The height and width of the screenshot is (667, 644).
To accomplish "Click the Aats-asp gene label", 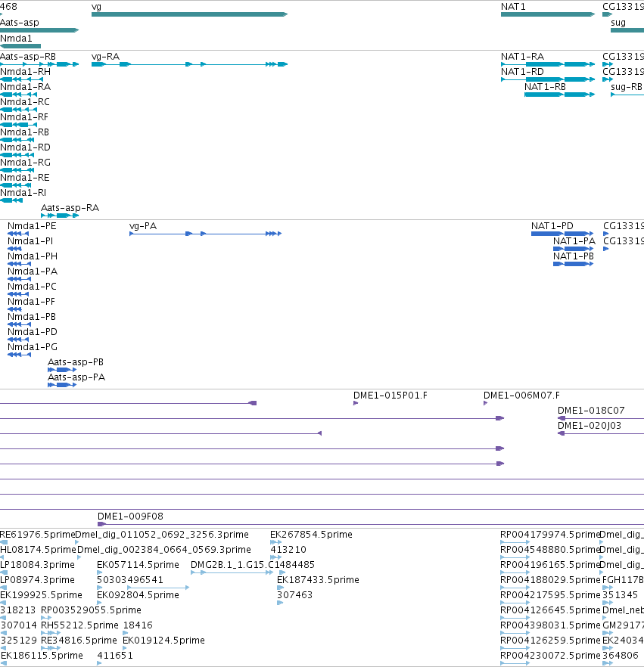I will click(x=20, y=23).
